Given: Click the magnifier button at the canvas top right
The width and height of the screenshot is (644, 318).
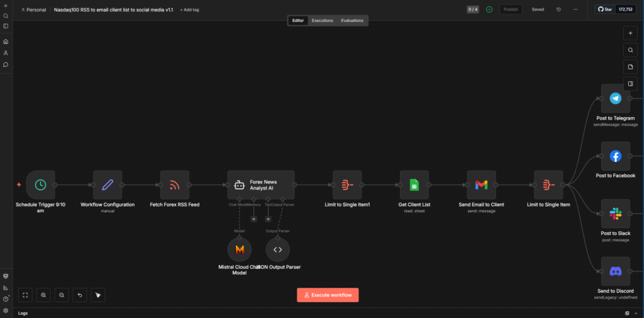Looking at the screenshot, I should (x=630, y=50).
